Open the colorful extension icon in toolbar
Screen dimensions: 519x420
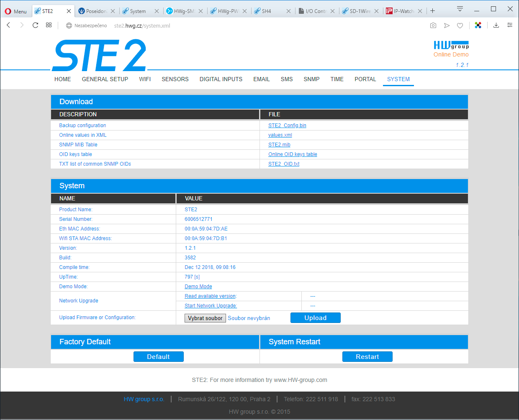click(x=478, y=26)
